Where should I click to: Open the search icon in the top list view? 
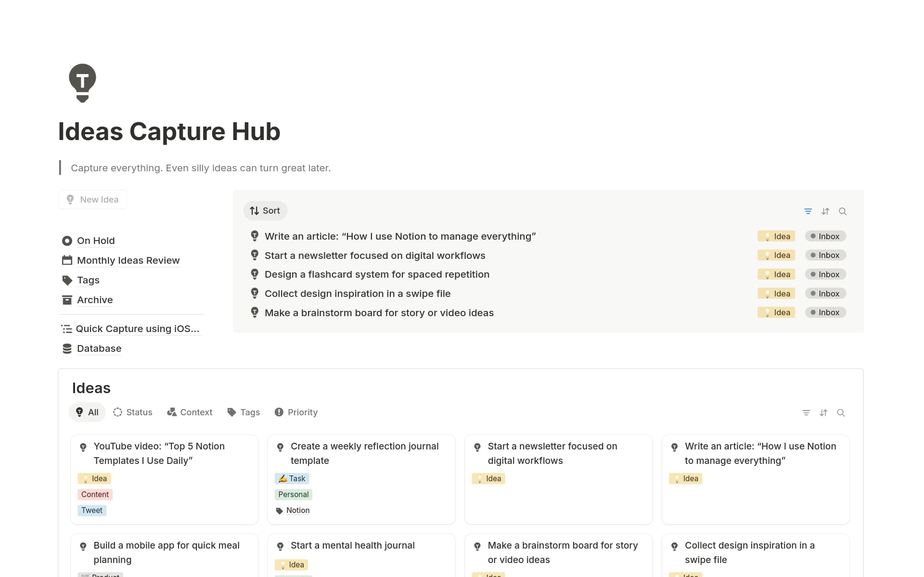tap(843, 211)
